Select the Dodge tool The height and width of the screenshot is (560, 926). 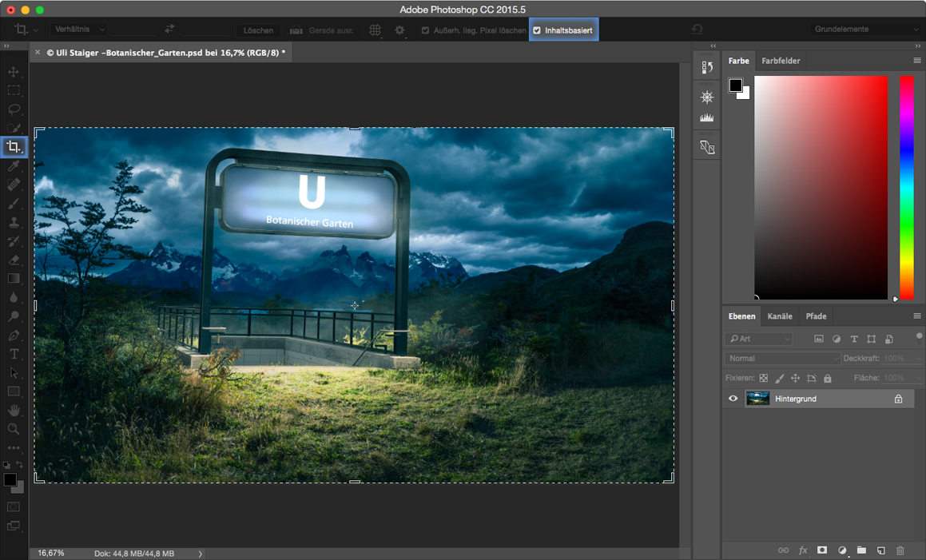tap(13, 316)
